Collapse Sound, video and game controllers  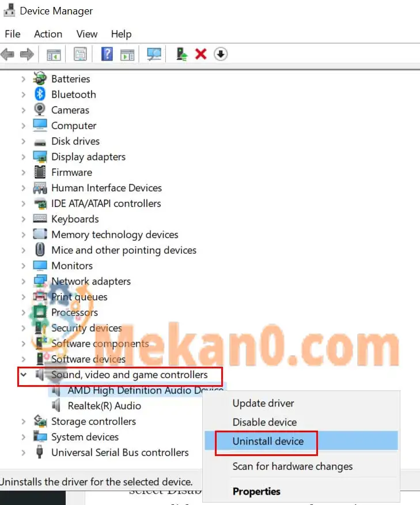[x=23, y=375]
